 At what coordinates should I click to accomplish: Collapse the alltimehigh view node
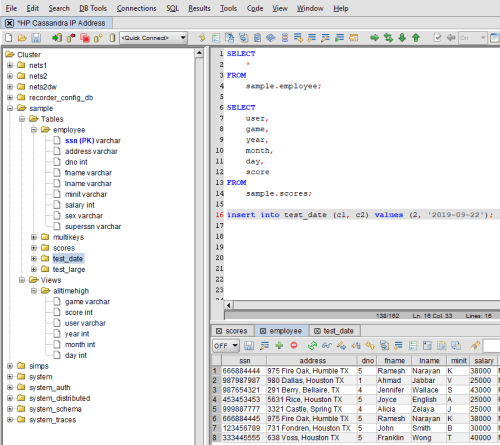(34, 291)
